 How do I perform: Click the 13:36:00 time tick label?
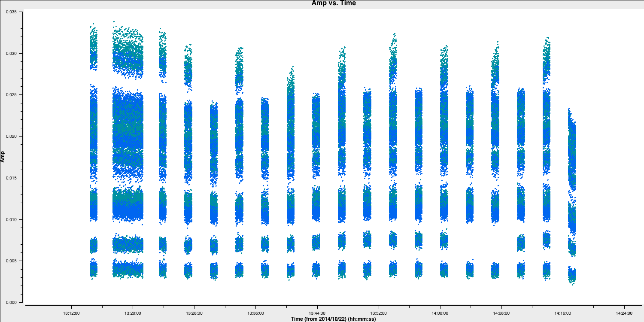pos(255,313)
